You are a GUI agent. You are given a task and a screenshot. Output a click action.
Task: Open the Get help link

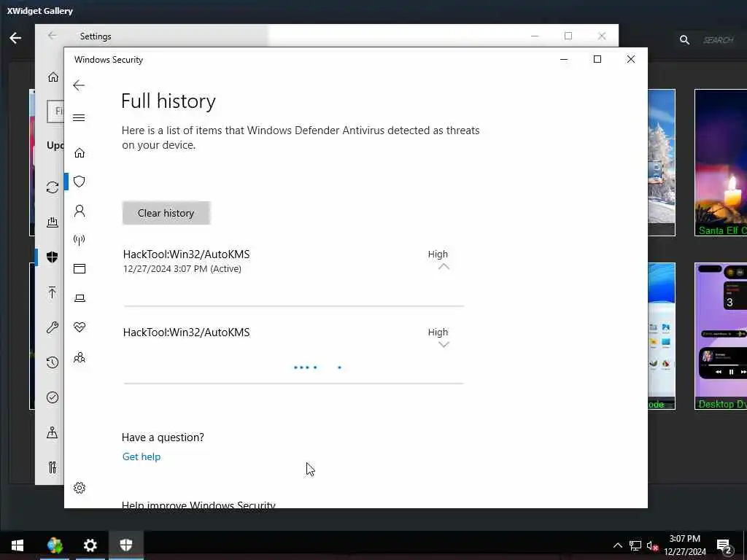point(142,456)
